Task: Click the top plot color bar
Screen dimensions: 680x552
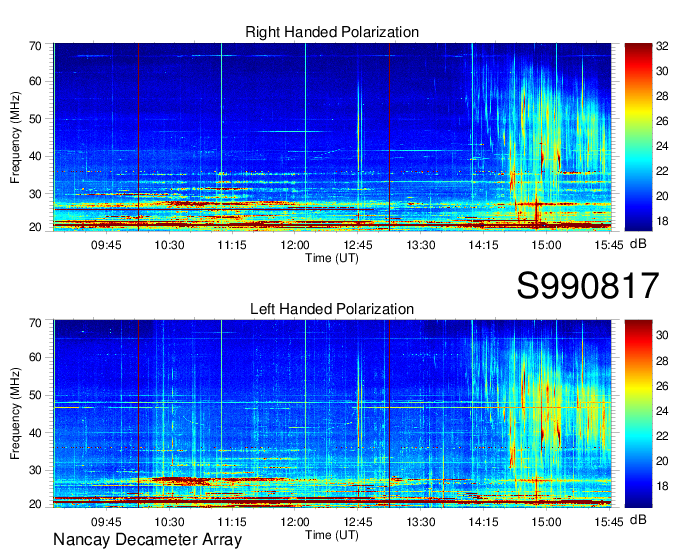Action: [x=638, y=137]
